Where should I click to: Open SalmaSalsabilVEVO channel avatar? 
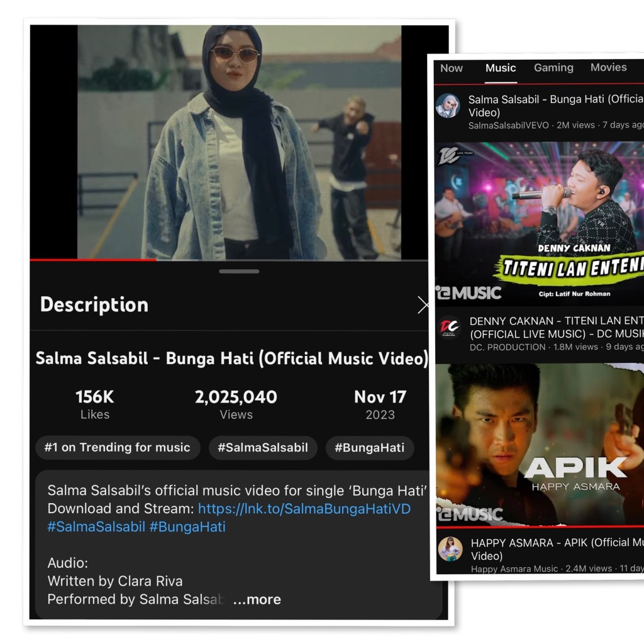coord(448,106)
